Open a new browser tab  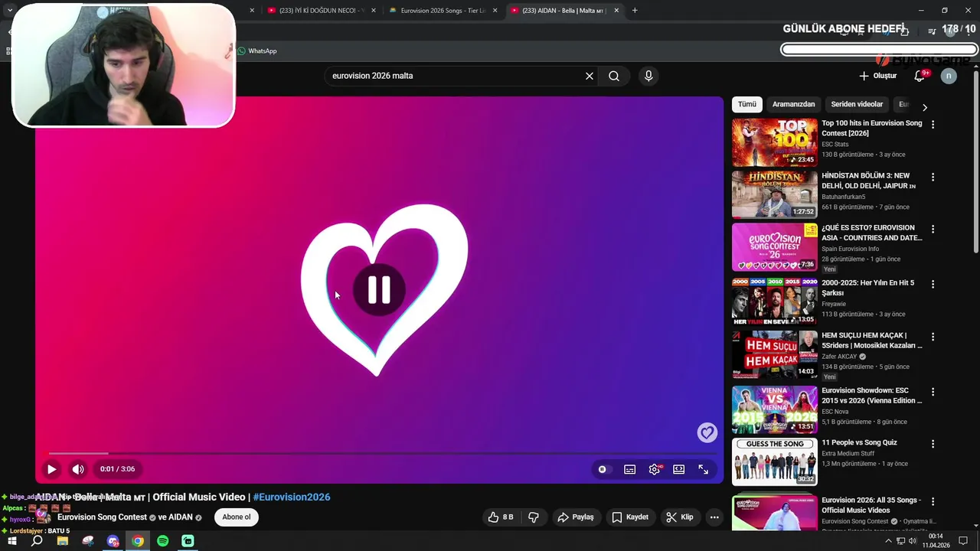click(x=635, y=11)
